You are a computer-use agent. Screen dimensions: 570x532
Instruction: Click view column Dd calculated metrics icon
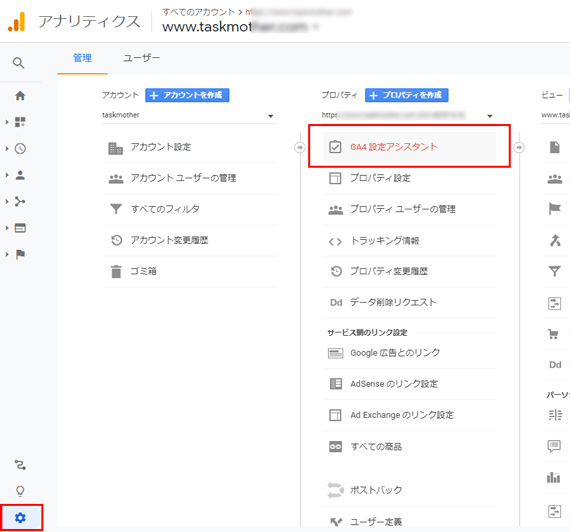click(555, 365)
